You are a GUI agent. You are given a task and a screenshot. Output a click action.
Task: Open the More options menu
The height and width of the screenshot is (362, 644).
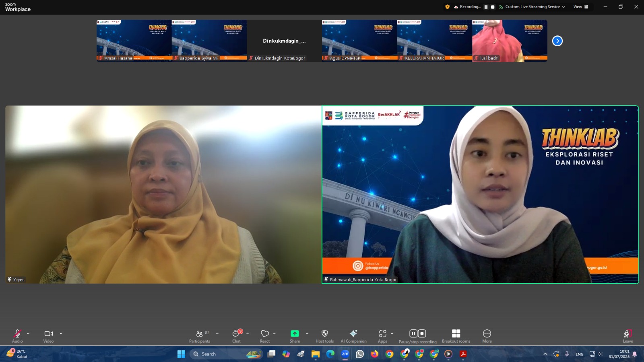pyautogui.click(x=487, y=336)
